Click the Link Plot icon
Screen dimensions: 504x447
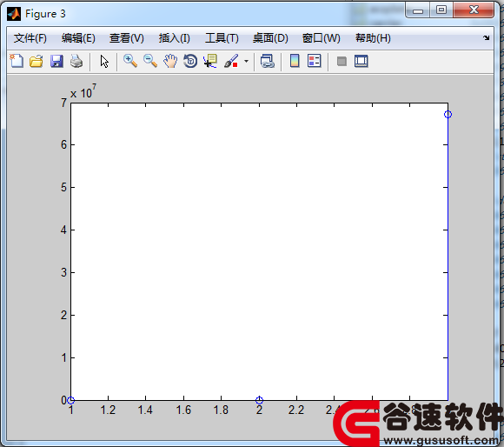(267, 61)
